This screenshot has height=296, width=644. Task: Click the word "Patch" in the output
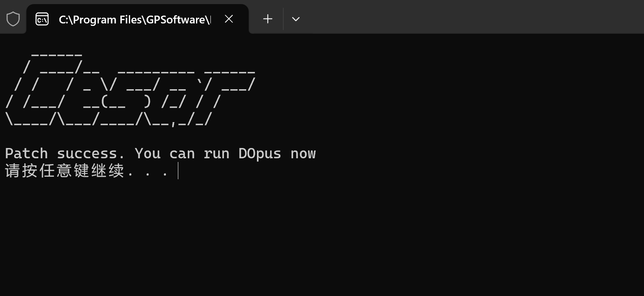pos(26,153)
